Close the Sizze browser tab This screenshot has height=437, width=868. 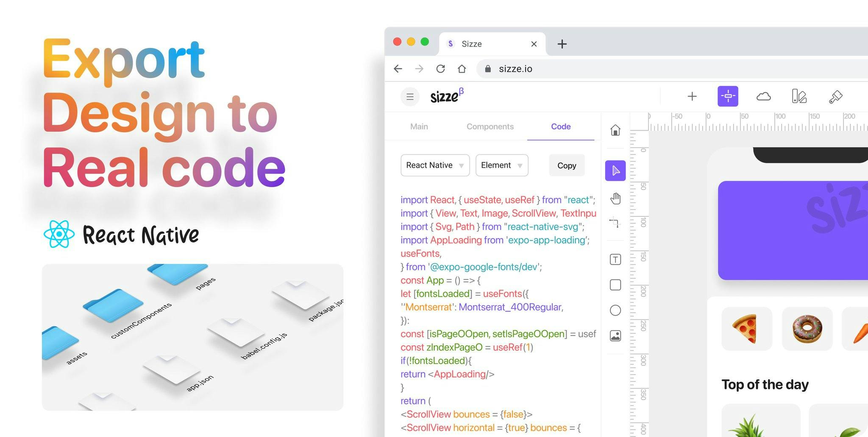(534, 44)
